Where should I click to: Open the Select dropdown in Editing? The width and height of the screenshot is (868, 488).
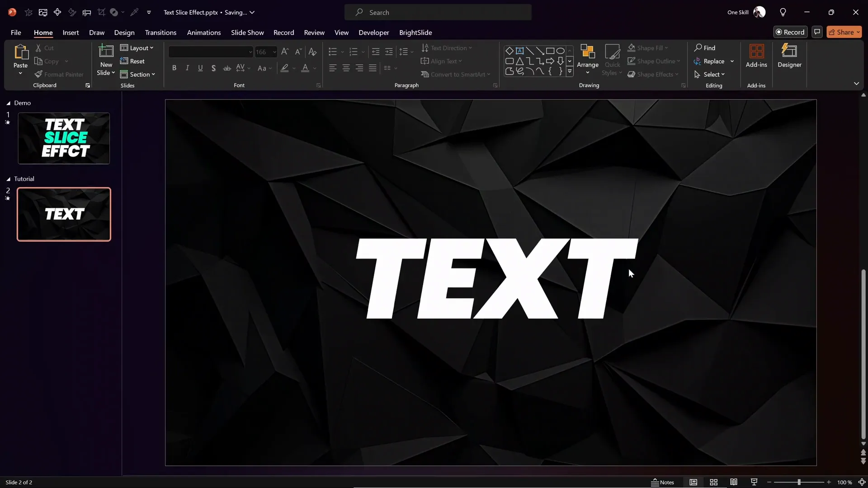709,74
